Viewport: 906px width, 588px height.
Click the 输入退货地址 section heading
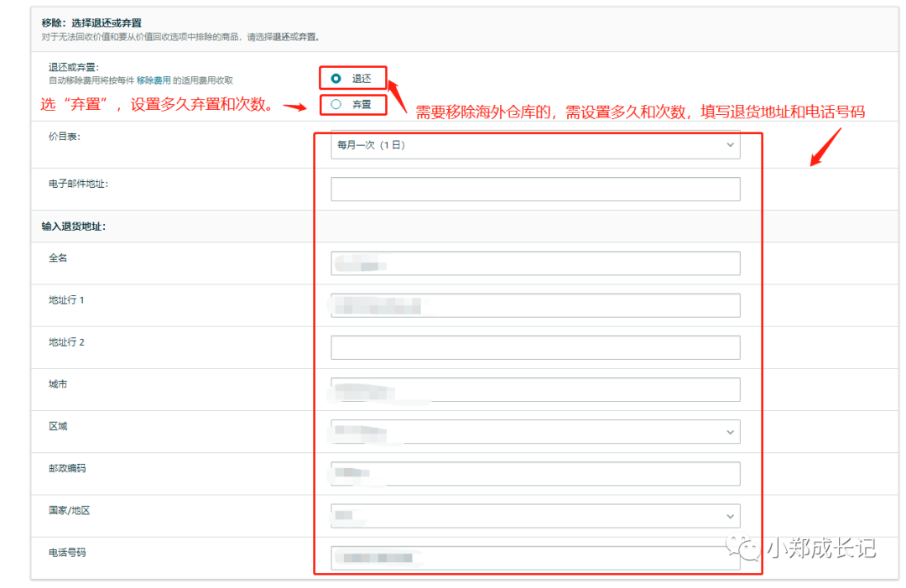(x=73, y=226)
